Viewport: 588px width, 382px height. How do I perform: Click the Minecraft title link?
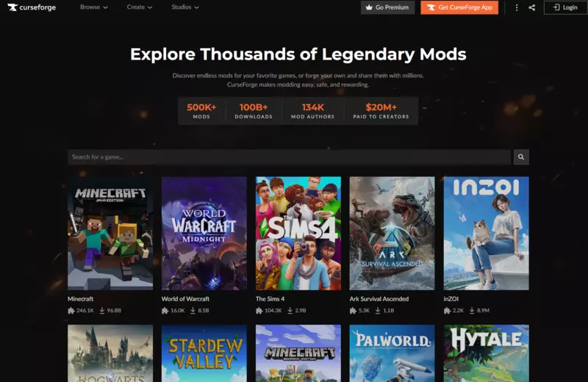pos(80,299)
